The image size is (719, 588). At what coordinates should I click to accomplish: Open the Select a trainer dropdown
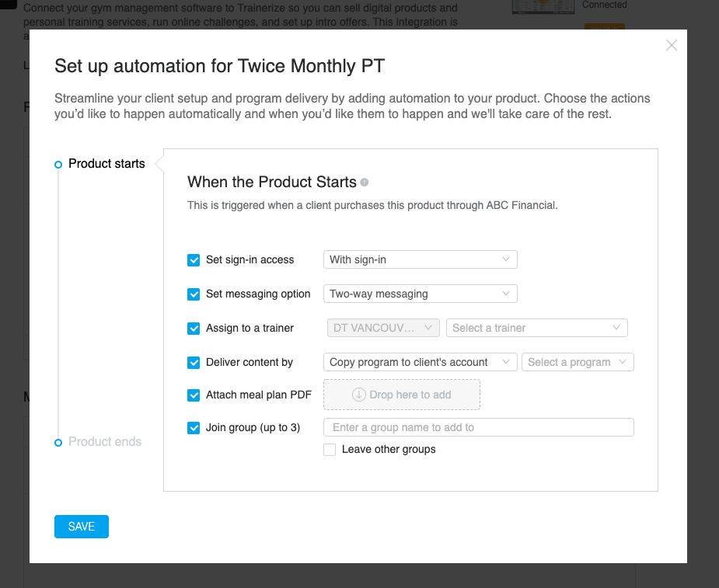tap(537, 328)
